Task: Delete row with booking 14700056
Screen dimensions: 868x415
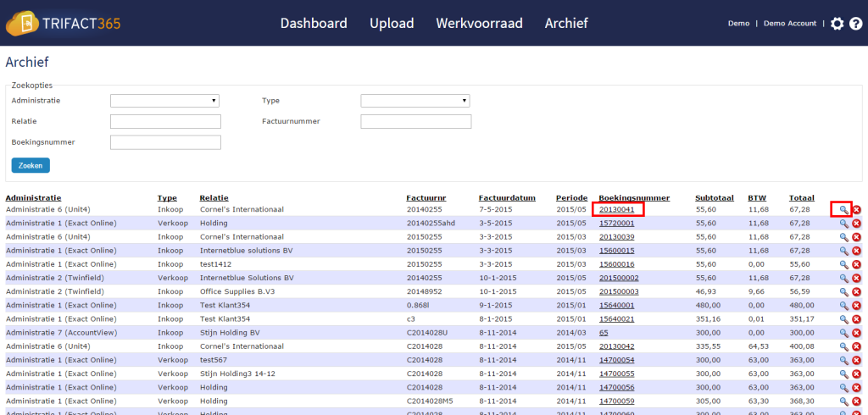Action: click(856, 387)
